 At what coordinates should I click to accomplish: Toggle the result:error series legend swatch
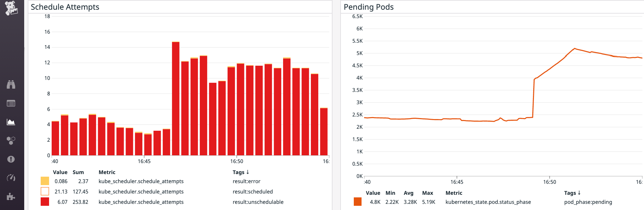point(44,181)
